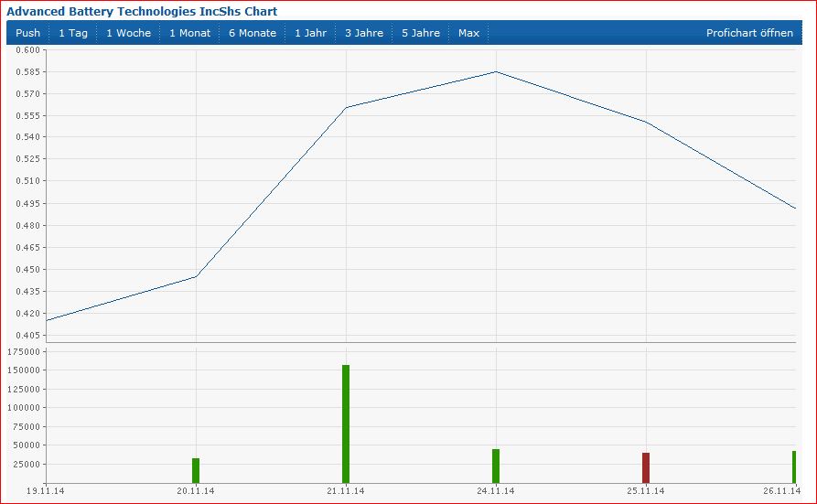Click the red volume bar on 25.11.14

click(646, 467)
